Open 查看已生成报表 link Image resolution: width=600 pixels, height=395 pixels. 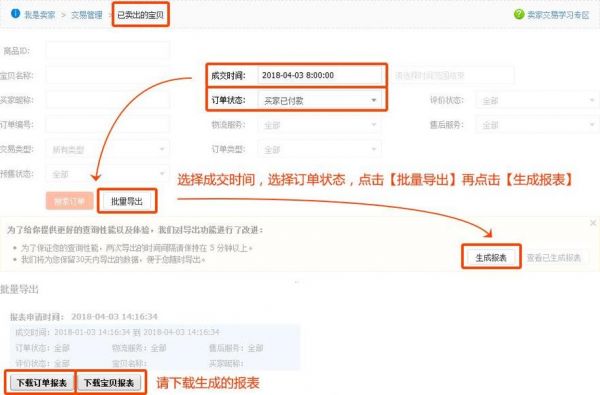coord(554,258)
